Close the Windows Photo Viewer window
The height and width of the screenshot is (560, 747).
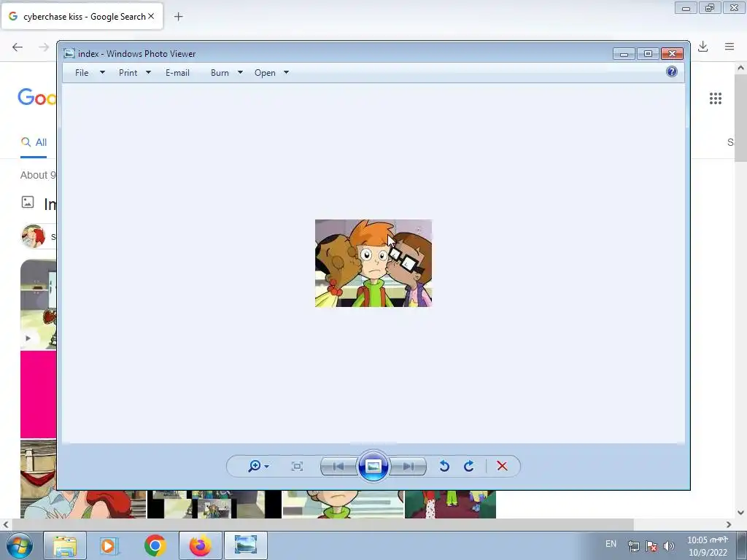[672, 54]
